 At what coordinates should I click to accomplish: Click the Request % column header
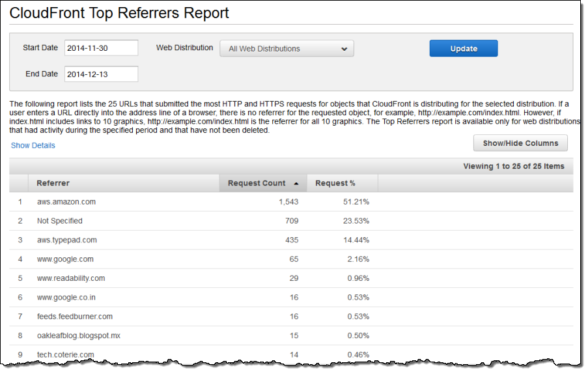335,184
